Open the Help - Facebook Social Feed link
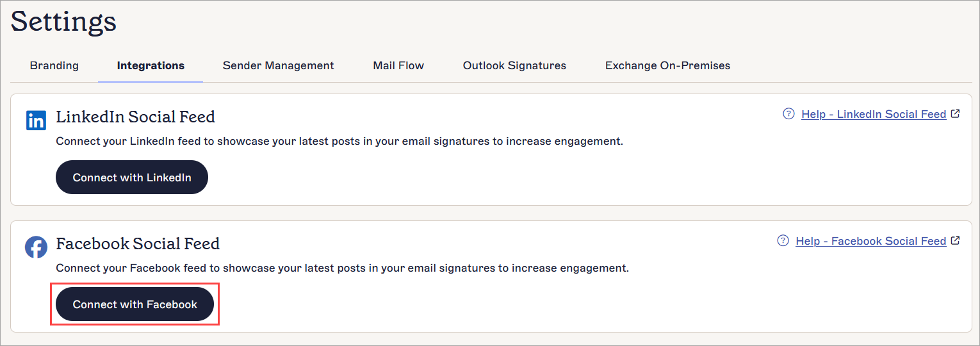This screenshot has width=980, height=346. pyautogui.click(x=870, y=241)
